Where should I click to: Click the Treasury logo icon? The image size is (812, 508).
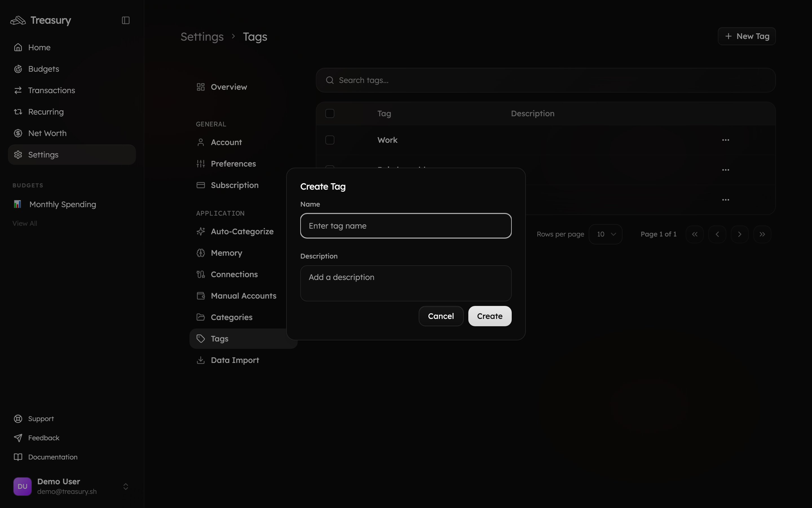coord(18,21)
